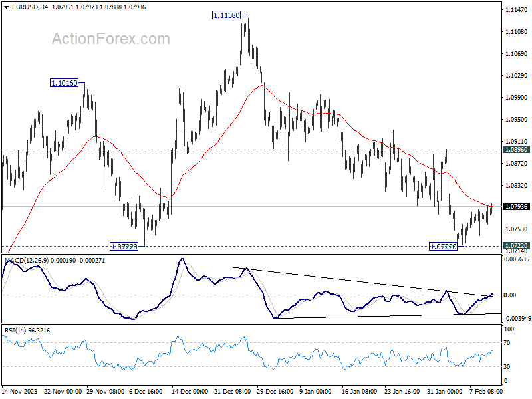
Task: Click the 1.11080 price axis value
Action: [x=517, y=32]
